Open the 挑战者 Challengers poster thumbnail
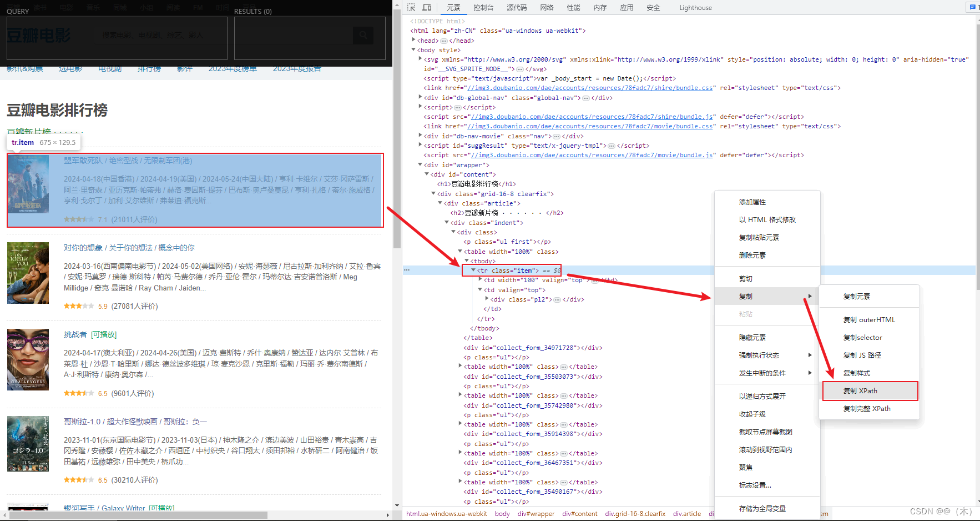 click(x=28, y=359)
